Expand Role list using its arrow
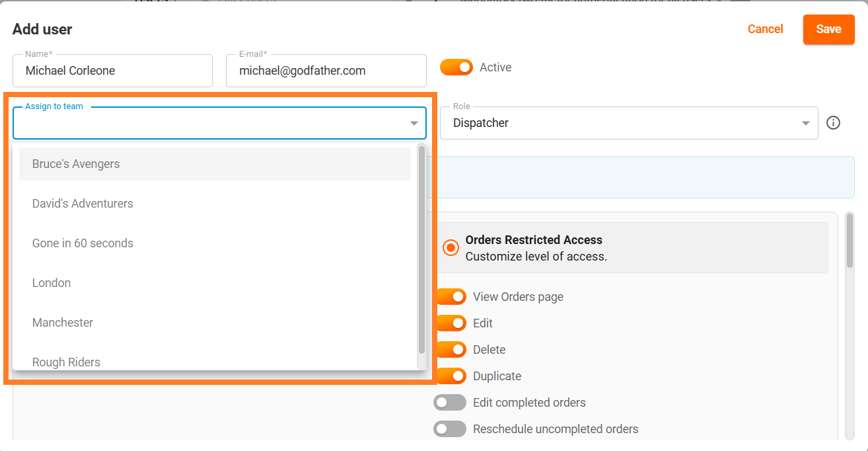 (805, 124)
